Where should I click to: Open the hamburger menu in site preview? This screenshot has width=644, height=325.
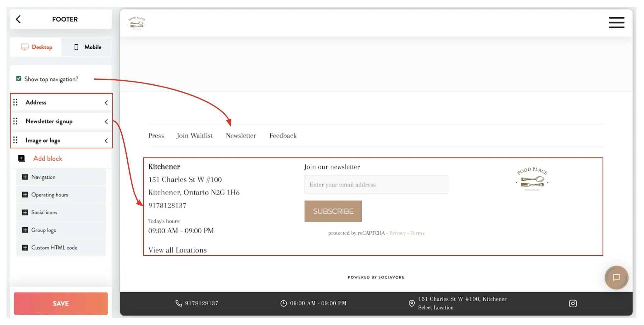tap(616, 22)
